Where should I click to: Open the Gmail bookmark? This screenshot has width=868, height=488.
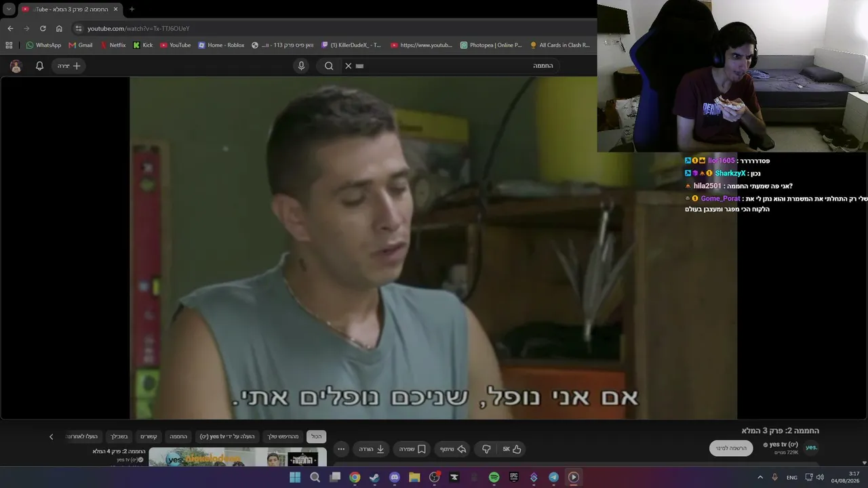point(81,45)
